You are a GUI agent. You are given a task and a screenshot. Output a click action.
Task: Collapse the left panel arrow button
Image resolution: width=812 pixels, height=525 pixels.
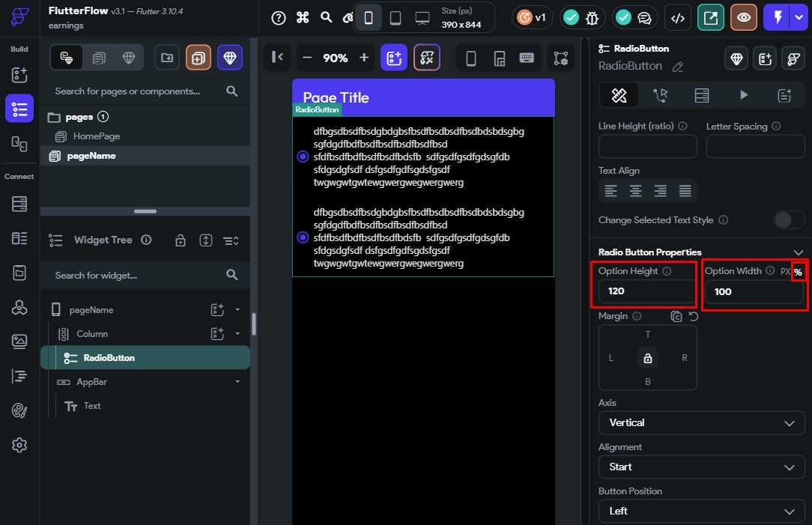(x=277, y=57)
